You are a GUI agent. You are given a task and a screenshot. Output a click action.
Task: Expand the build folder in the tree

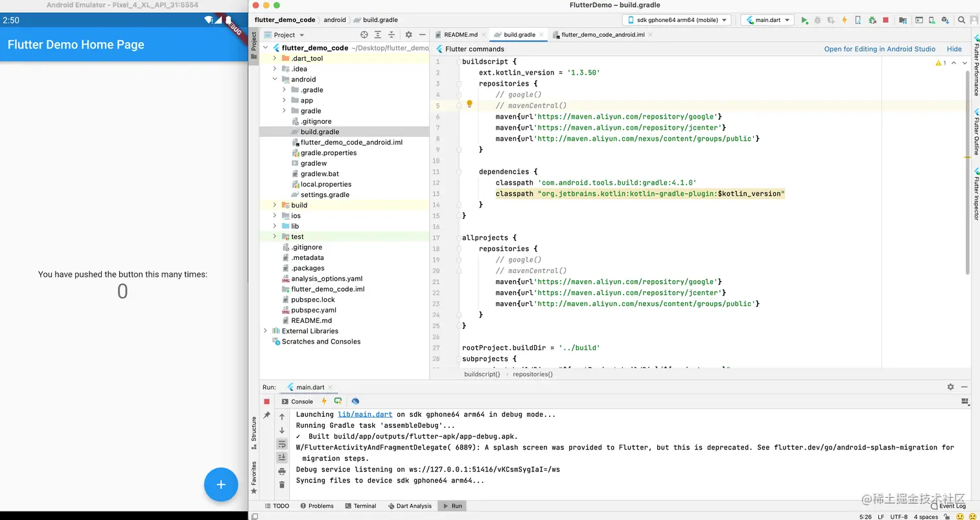point(275,205)
